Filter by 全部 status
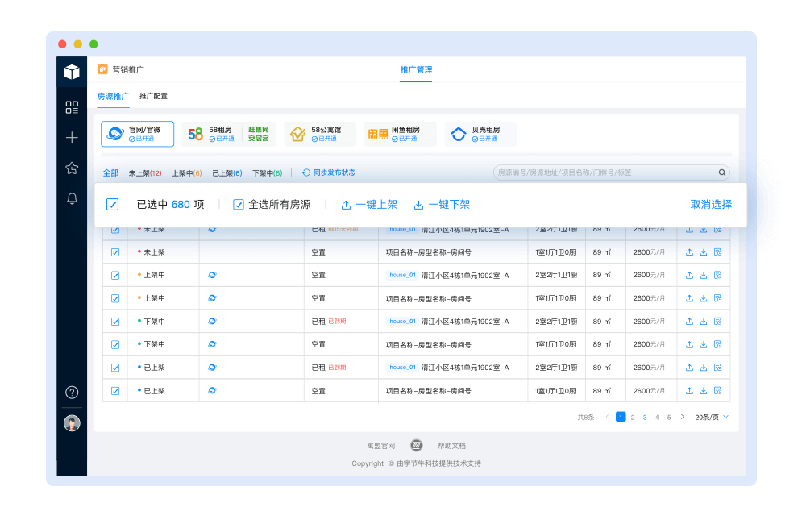The image size is (802, 532). click(x=110, y=172)
